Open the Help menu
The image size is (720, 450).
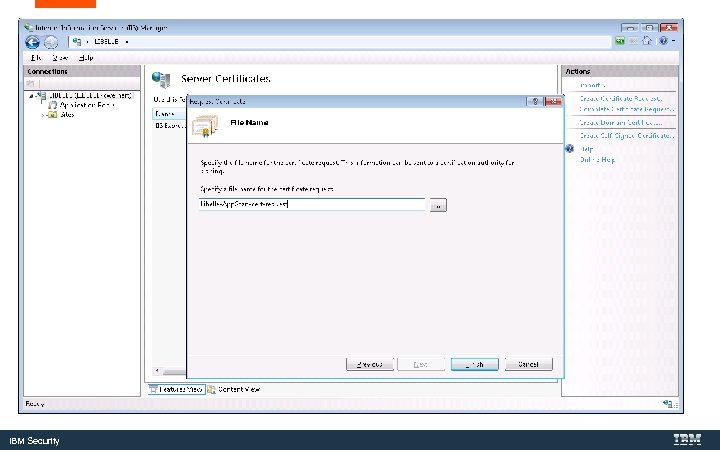pyautogui.click(x=86, y=58)
